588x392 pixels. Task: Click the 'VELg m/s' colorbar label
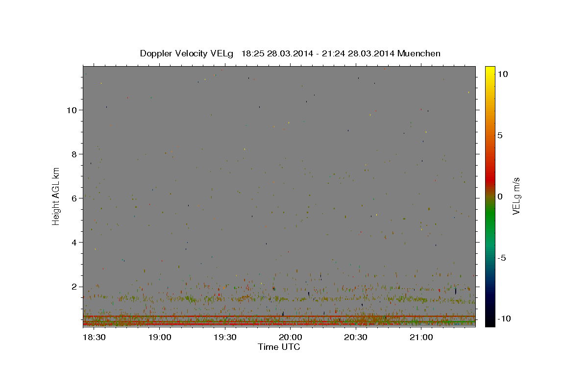click(x=516, y=196)
